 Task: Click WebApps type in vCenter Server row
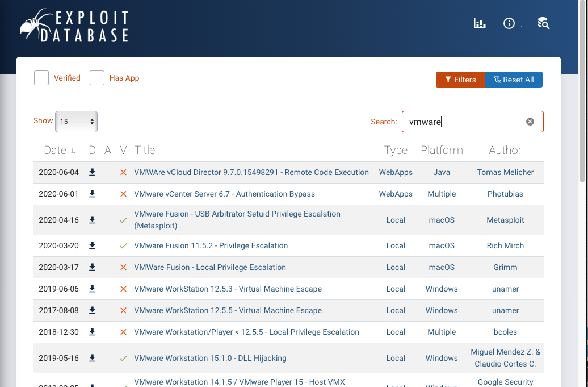[396, 194]
